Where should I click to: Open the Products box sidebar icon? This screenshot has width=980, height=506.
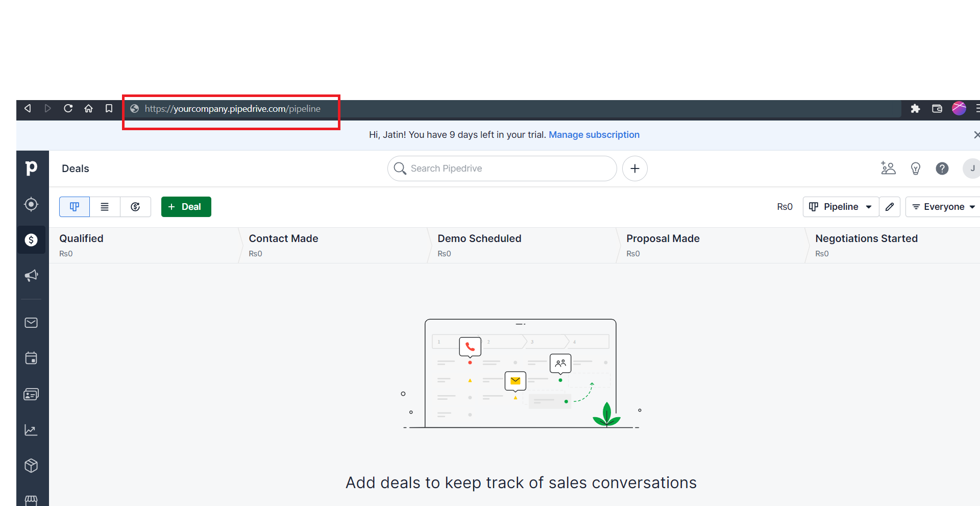coord(31,466)
